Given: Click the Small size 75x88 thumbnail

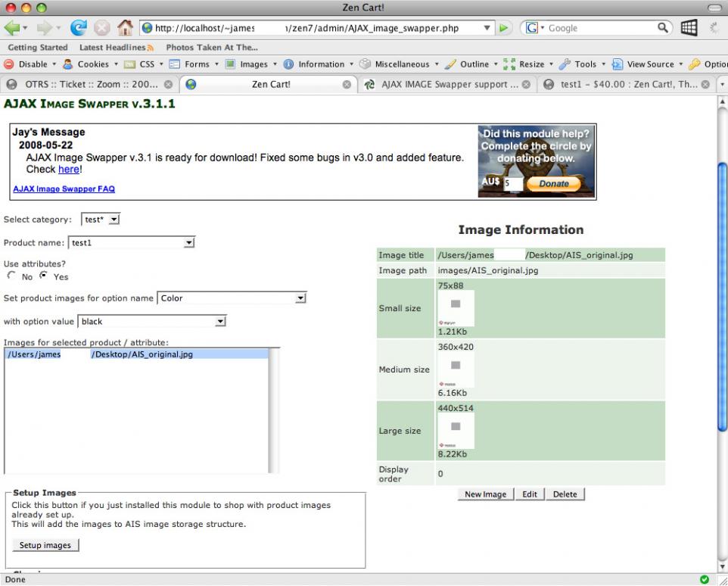Looking at the screenshot, I should (x=456, y=308).
